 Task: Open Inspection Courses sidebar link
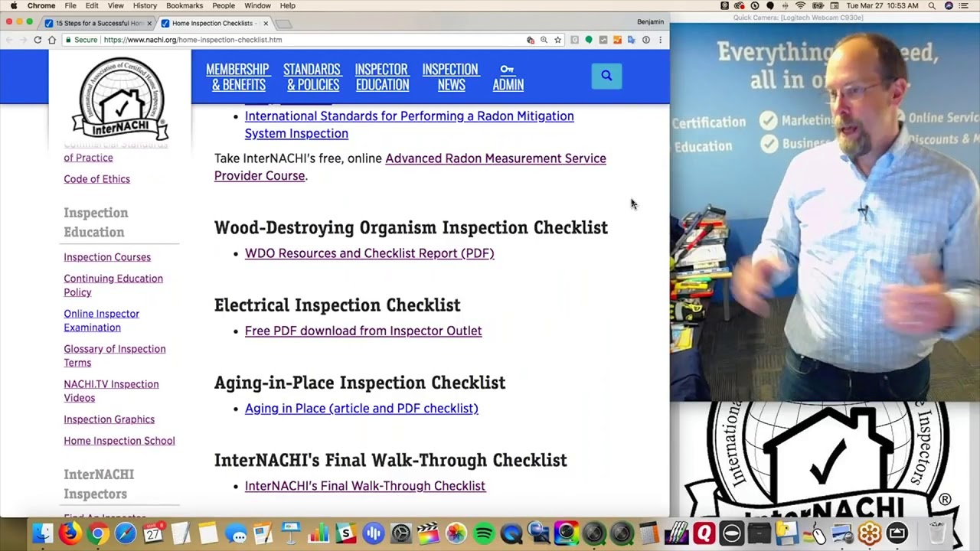point(107,257)
